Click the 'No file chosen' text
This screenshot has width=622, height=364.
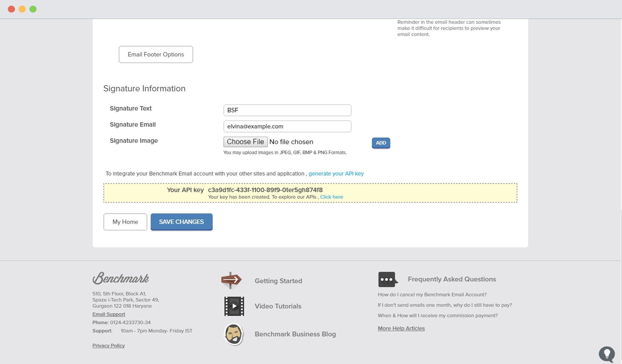(291, 142)
